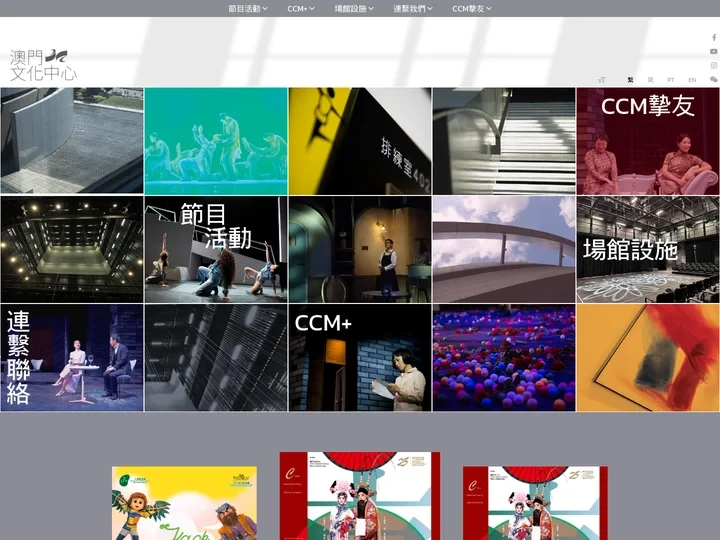Image resolution: width=720 pixels, height=540 pixels.
Task: Open the 場館設施 studio tile
Action: coord(648,249)
